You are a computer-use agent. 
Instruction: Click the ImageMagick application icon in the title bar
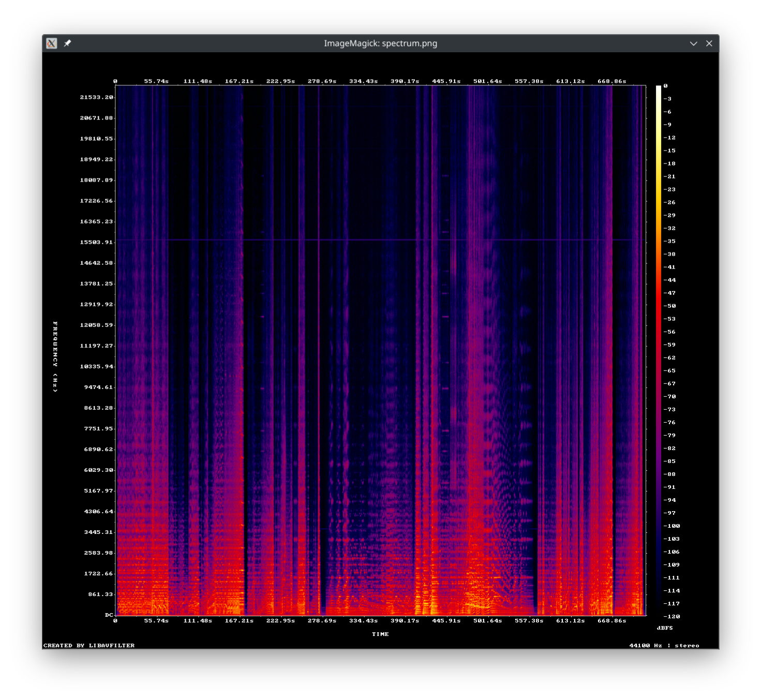(51, 43)
